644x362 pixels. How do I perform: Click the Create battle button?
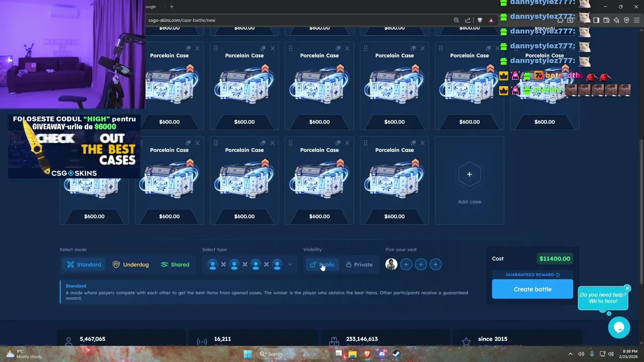[532, 289]
